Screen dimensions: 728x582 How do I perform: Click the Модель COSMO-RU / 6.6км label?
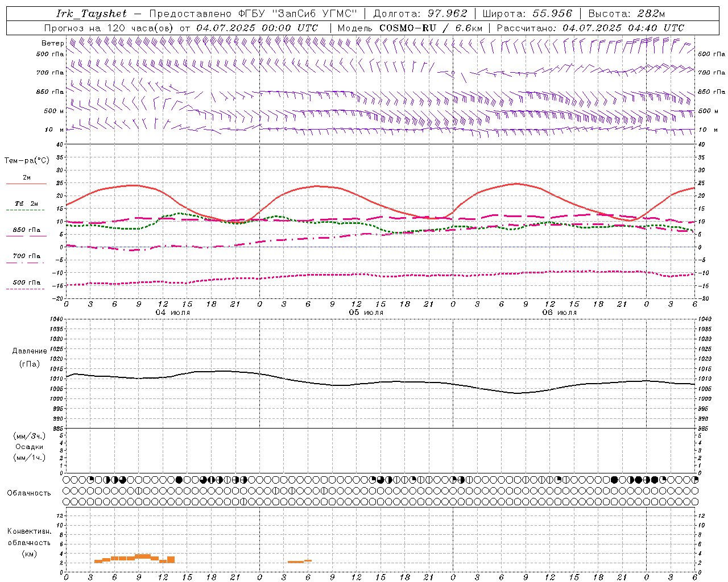410,28
